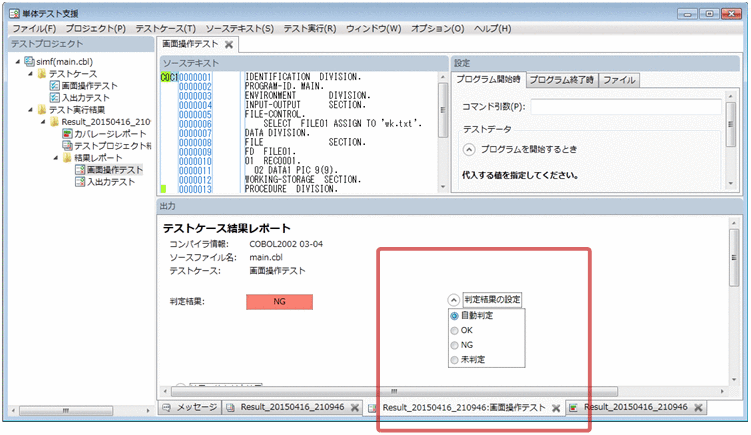This screenshot has width=751, height=435.
Task: Select the カバレージレポート tree item
Action: pyautogui.click(x=110, y=134)
